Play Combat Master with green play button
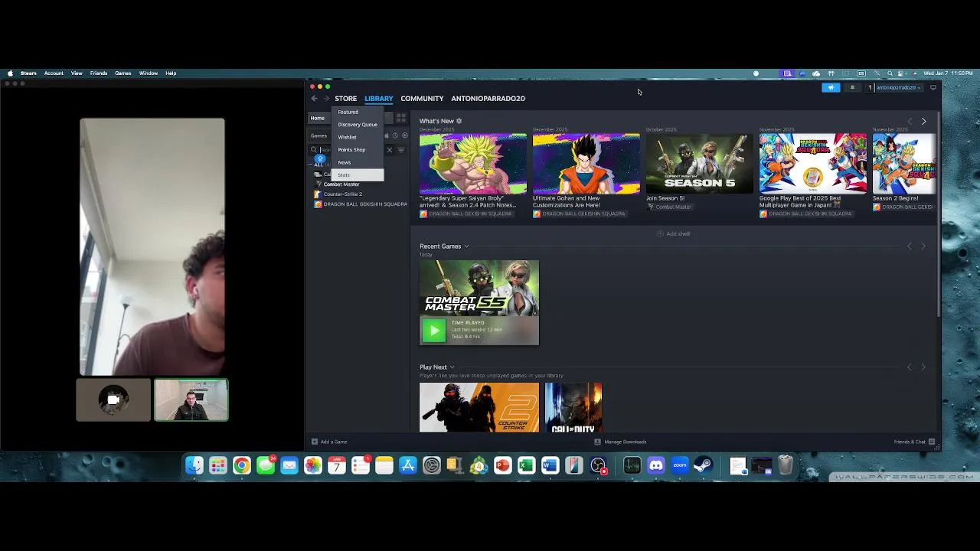 click(x=433, y=331)
